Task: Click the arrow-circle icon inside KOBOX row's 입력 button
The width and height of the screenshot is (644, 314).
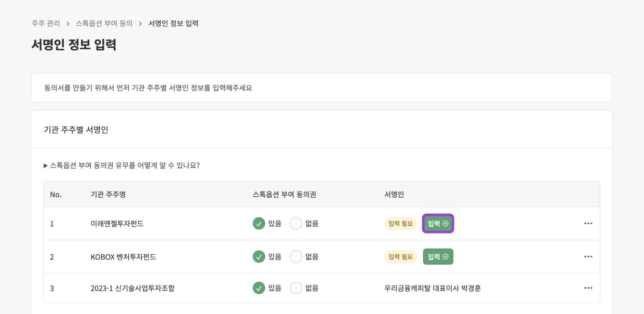Action: (445, 256)
